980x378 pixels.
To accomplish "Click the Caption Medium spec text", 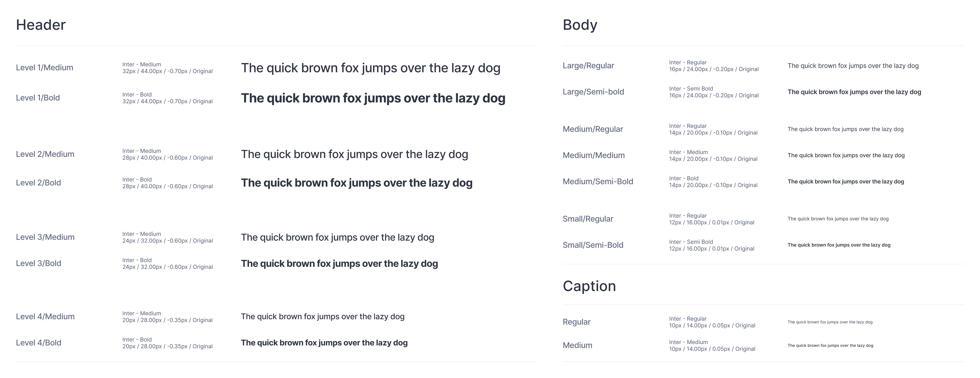I will coord(712,346).
